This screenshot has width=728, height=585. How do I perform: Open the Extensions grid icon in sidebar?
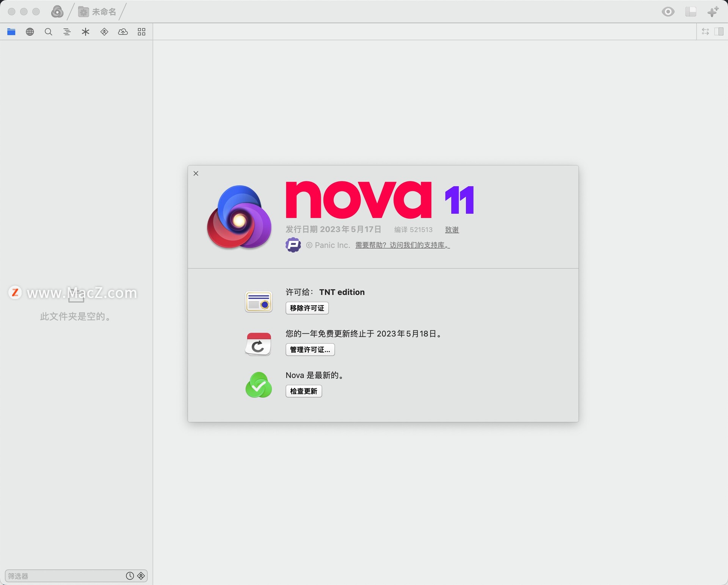pos(141,31)
